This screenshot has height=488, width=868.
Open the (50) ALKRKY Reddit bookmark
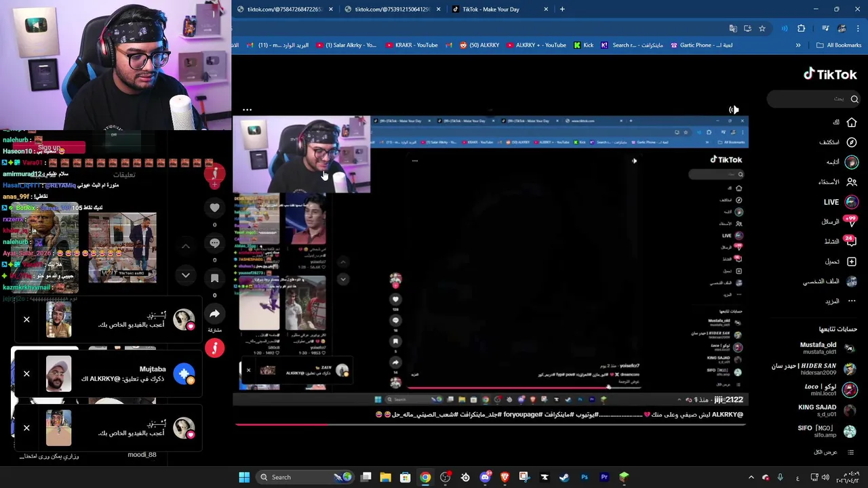pyautogui.click(x=479, y=45)
